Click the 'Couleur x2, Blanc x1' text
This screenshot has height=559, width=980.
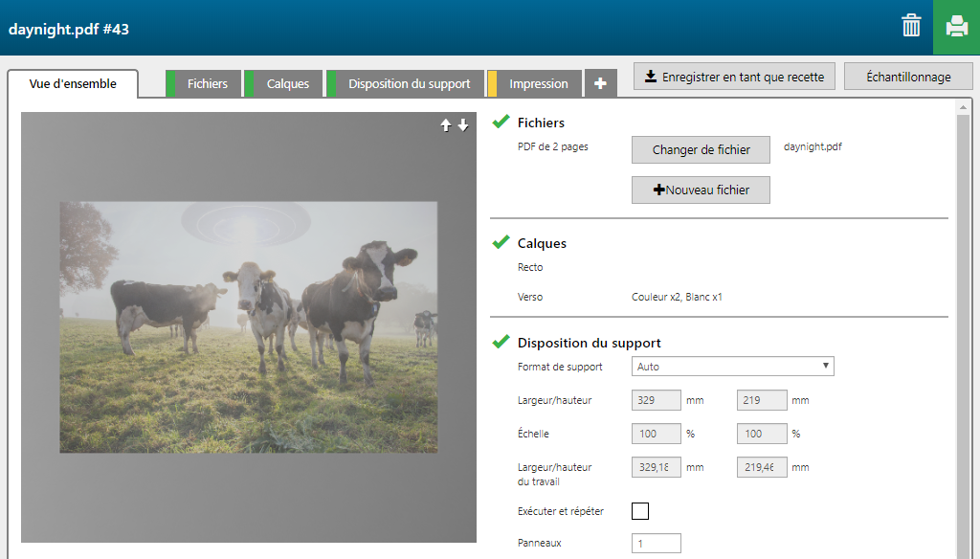point(677,297)
